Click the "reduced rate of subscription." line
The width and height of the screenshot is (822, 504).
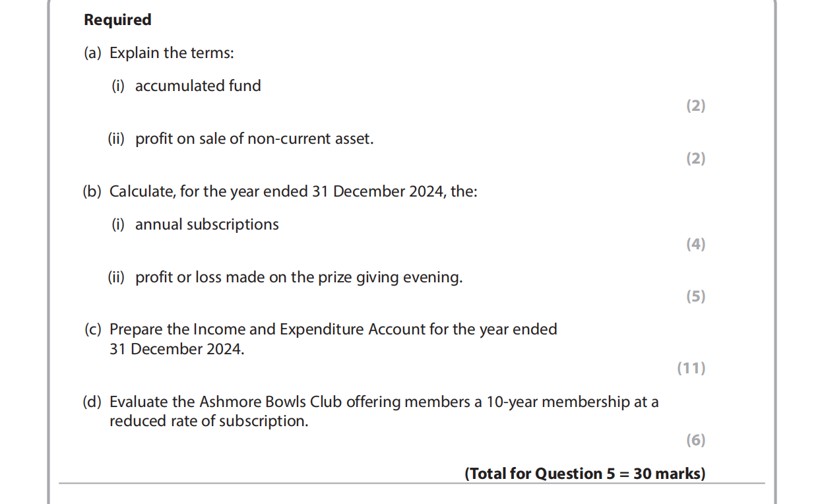(x=208, y=421)
